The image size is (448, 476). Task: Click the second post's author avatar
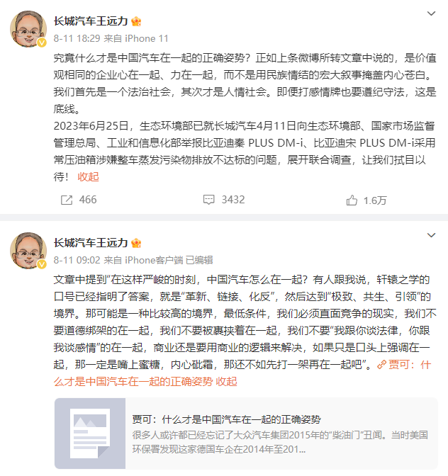[x=28, y=251]
